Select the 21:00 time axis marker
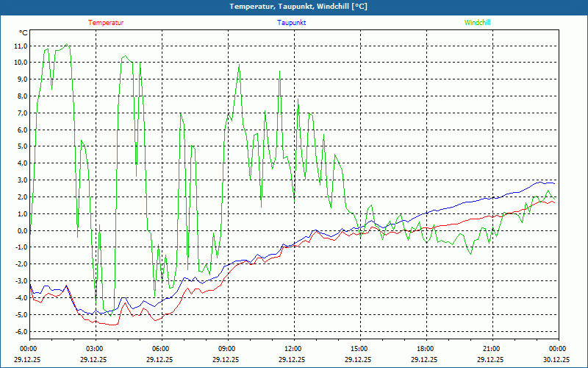This screenshot has height=368, width=588. click(492, 349)
